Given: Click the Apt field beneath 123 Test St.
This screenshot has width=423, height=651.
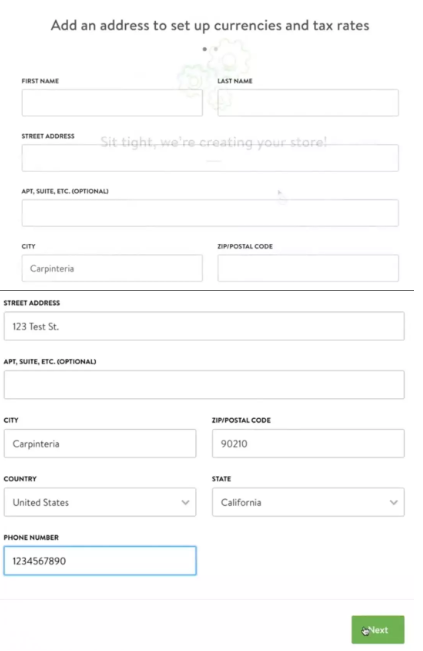Looking at the screenshot, I should 204,385.
